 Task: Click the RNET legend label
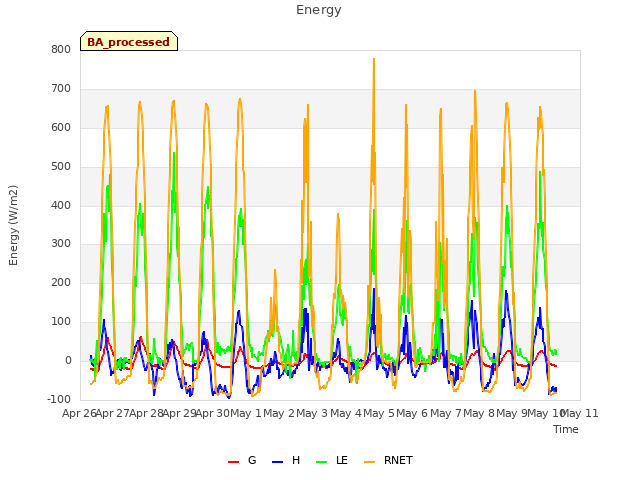398,460
